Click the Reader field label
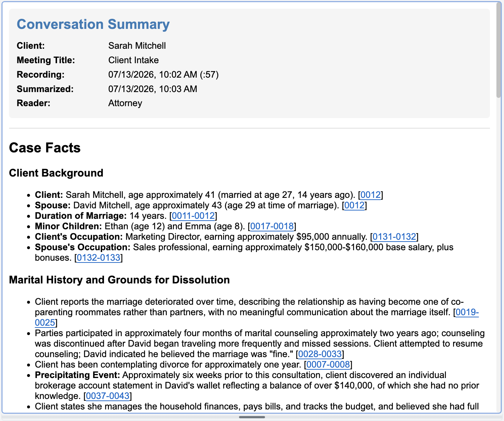 point(34,103)
